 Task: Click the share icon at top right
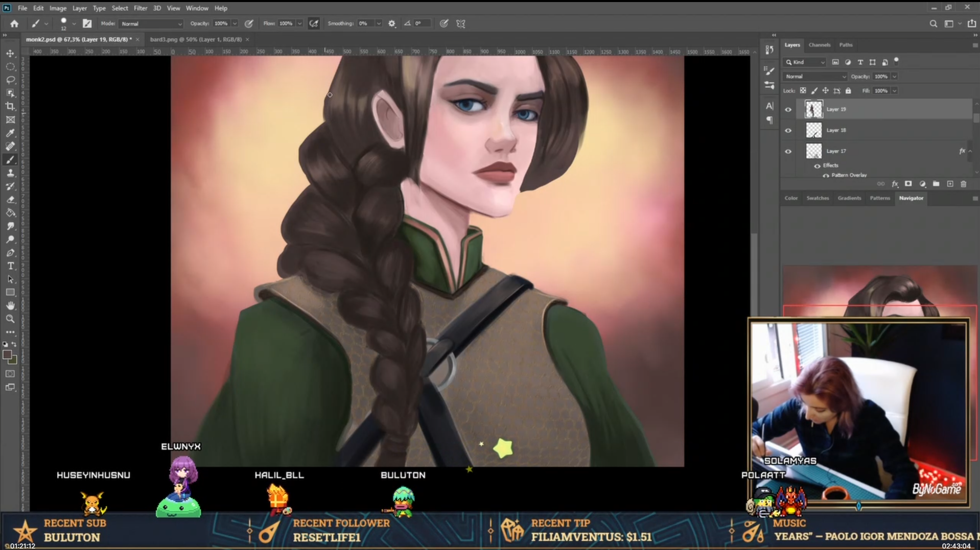coord(971,23)
